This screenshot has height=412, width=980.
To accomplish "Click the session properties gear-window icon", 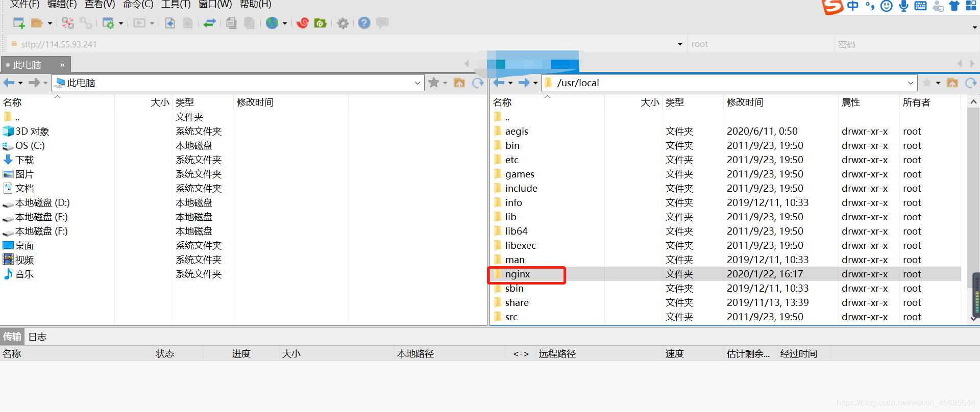I will pyautogui.click(x=108, y=23).
